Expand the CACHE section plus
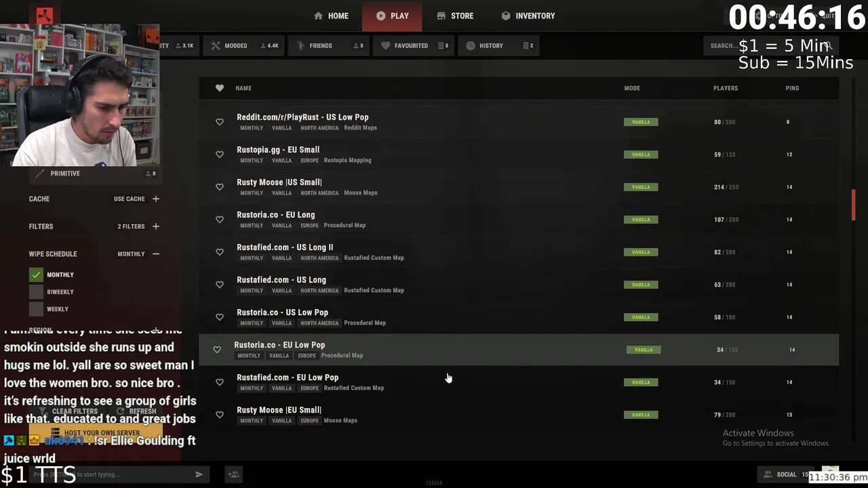The width and height of the screenshot is (868, 488). pyautogui.click(x=156, y=199)
